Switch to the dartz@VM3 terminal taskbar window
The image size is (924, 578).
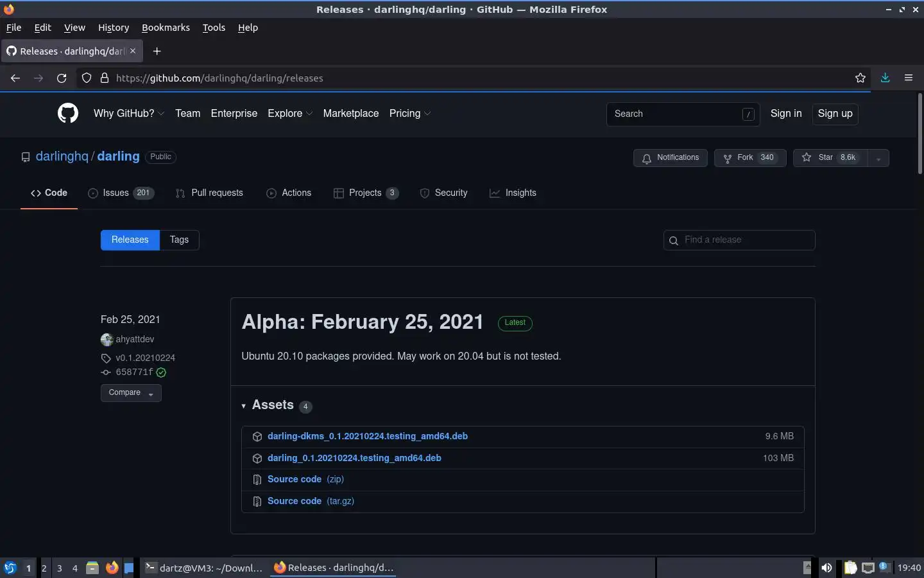[204, 568]
